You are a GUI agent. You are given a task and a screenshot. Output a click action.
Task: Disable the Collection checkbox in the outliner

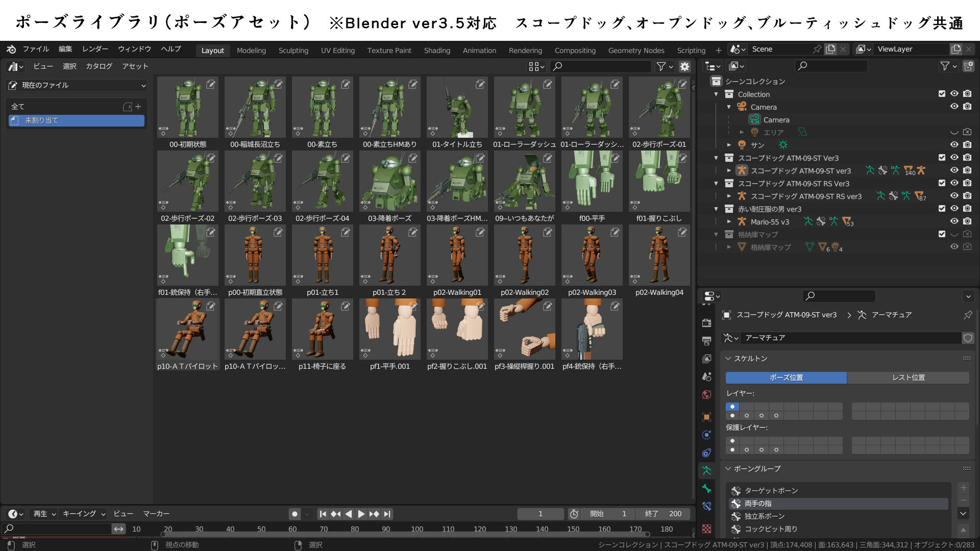(942, 94)
